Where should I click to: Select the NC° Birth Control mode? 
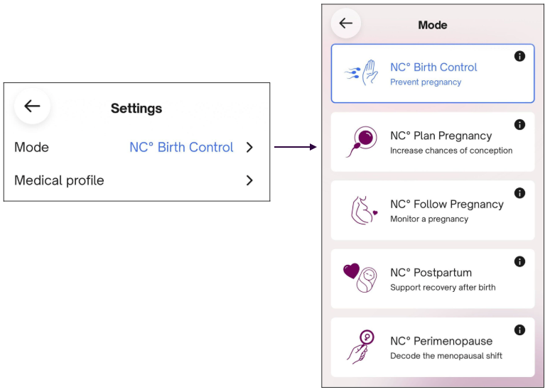(433, 73)
